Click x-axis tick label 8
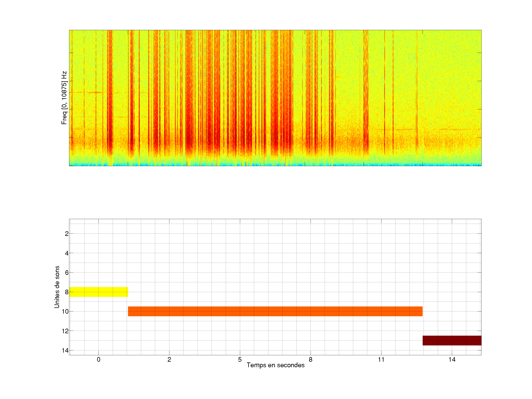Image resolution: width=532 pixels, height=399 pixels. pyautogui.click(x=311, y=359)
